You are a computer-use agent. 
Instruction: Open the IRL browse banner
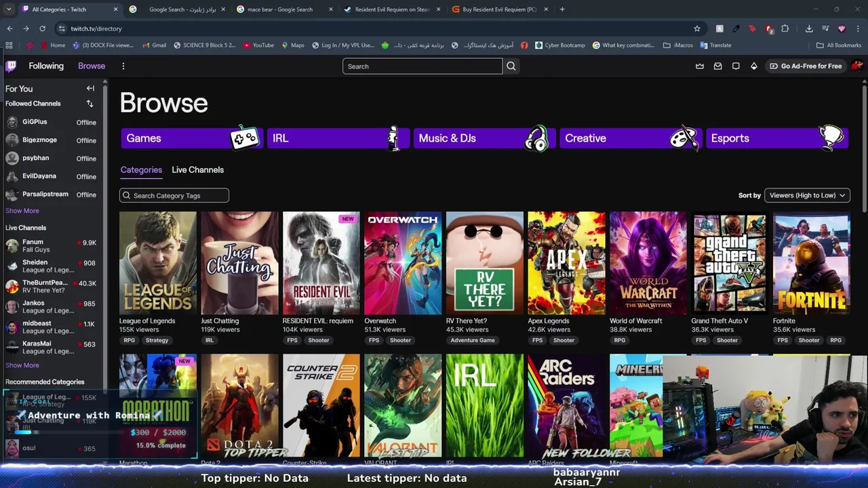click(x=338, y=138)
